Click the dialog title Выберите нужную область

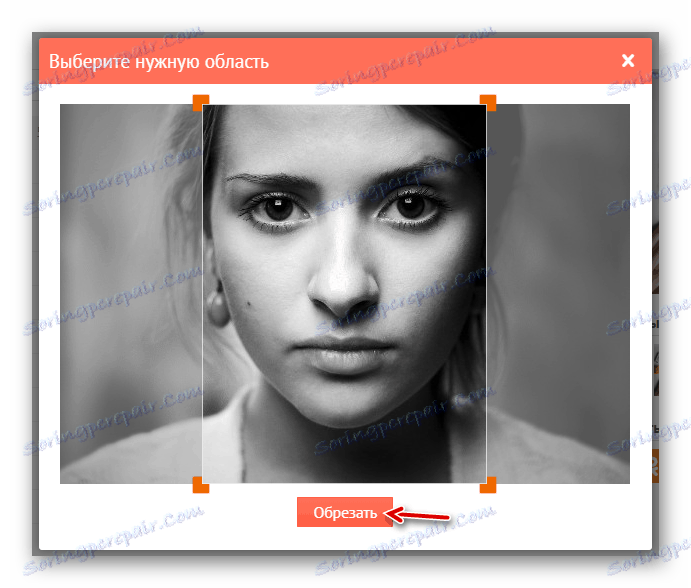[159, 61]
